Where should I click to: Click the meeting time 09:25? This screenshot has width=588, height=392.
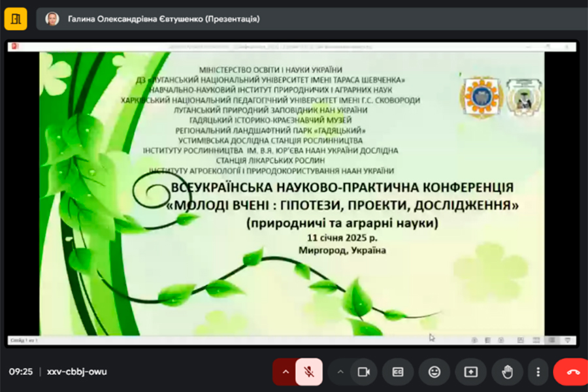tap(21, 372)
